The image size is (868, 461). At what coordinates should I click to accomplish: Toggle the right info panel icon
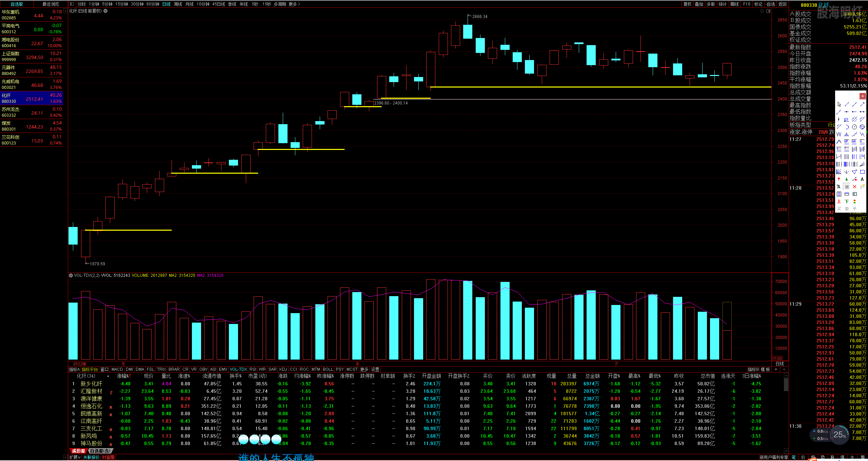click(768, 11)
